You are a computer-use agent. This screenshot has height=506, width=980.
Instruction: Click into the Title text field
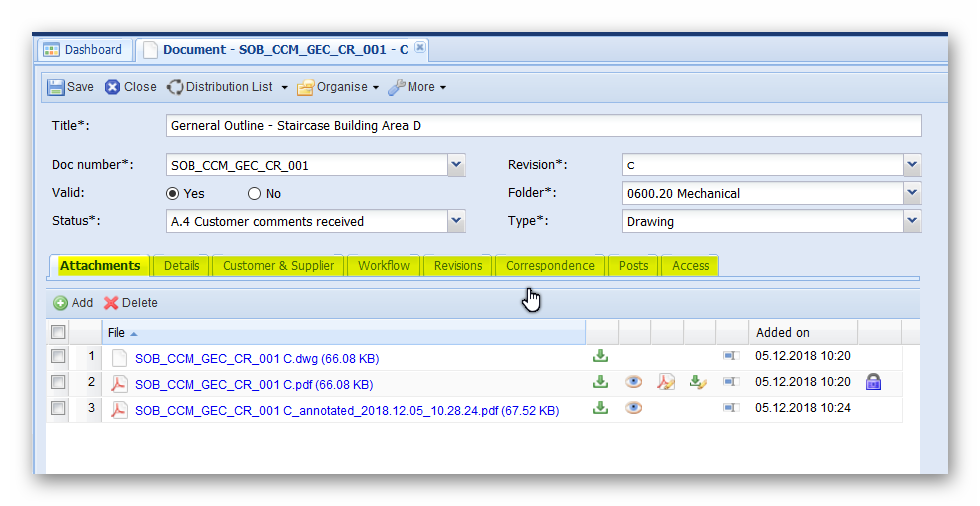pos(543,126)
